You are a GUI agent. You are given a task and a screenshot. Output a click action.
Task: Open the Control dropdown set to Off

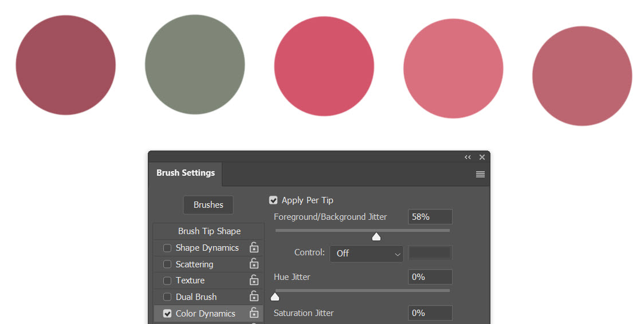click(366, 254)
